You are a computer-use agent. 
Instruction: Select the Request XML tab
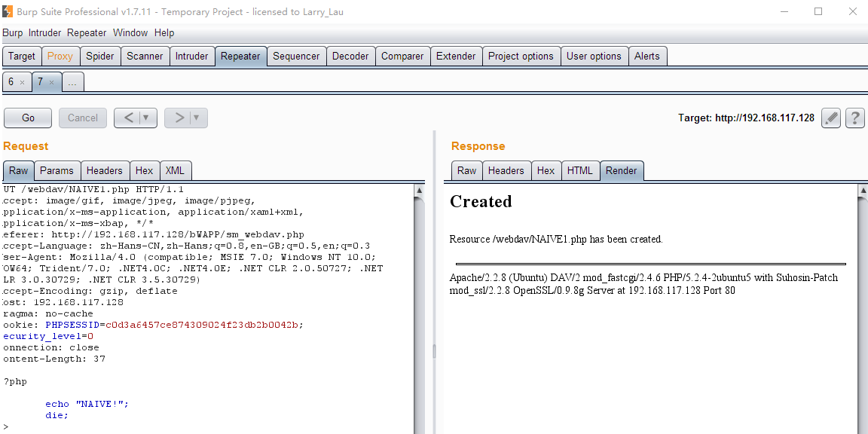(x=176, y=170)
